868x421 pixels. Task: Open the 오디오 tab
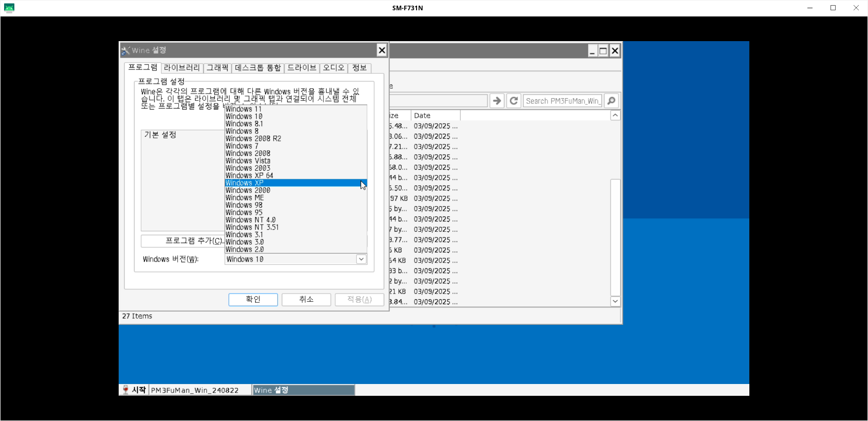click(334, 68)
